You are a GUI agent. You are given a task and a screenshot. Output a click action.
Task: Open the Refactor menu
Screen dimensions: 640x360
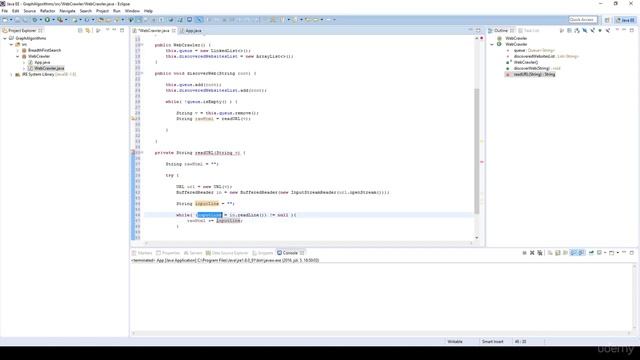pos(47,11)
